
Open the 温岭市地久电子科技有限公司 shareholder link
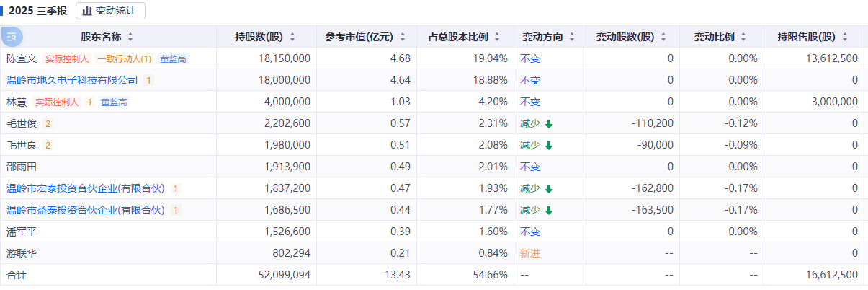(x=72, y=80)
